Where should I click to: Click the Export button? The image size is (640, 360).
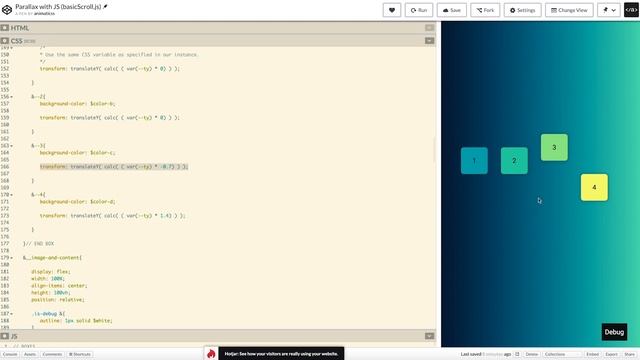coord(611,354)
